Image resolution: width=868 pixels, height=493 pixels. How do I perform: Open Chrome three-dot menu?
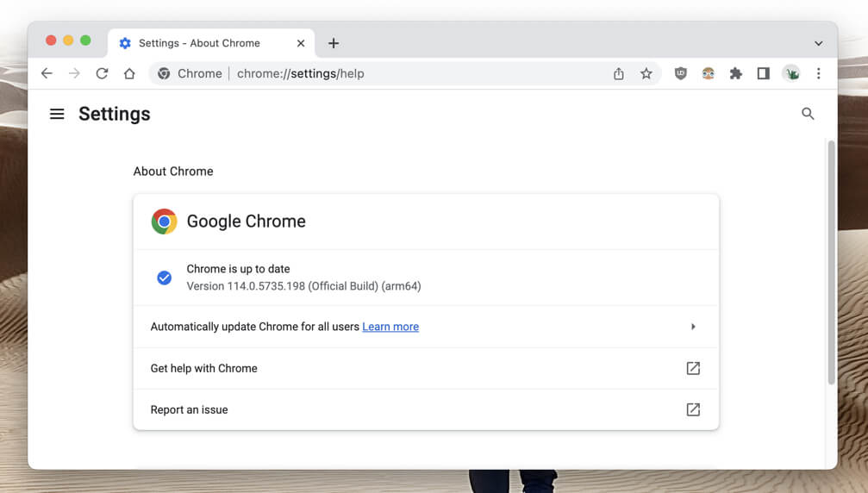(818, 73)
